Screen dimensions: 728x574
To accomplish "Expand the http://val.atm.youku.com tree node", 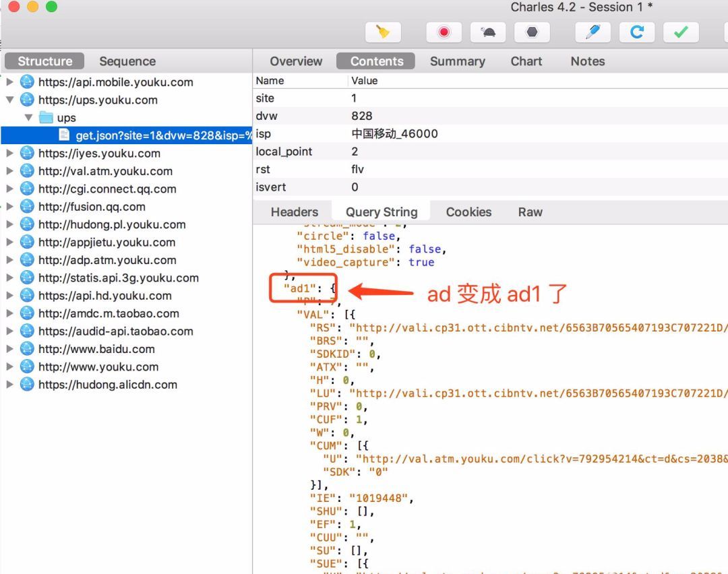I will 10,171.
